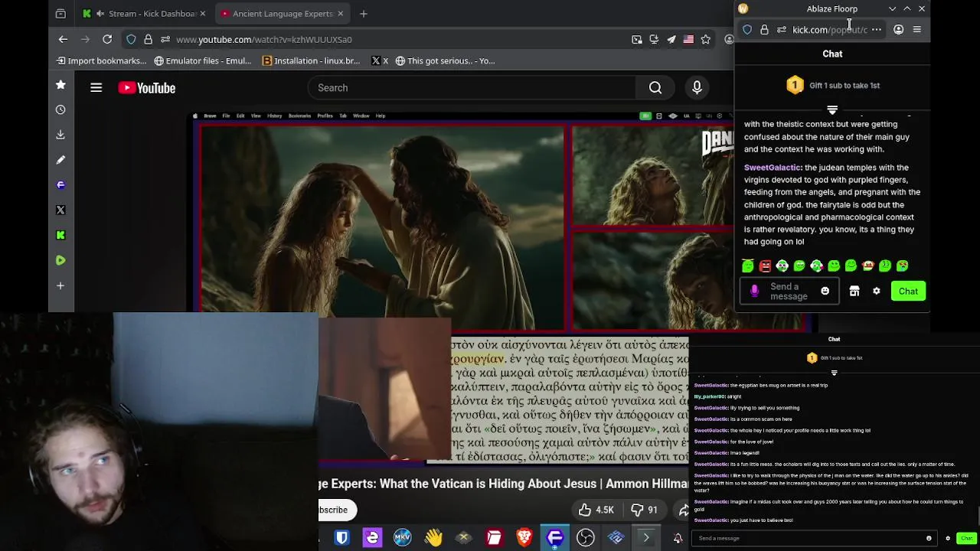Expand the leaderboard chevron in popout chat

(x=832, y=110)
